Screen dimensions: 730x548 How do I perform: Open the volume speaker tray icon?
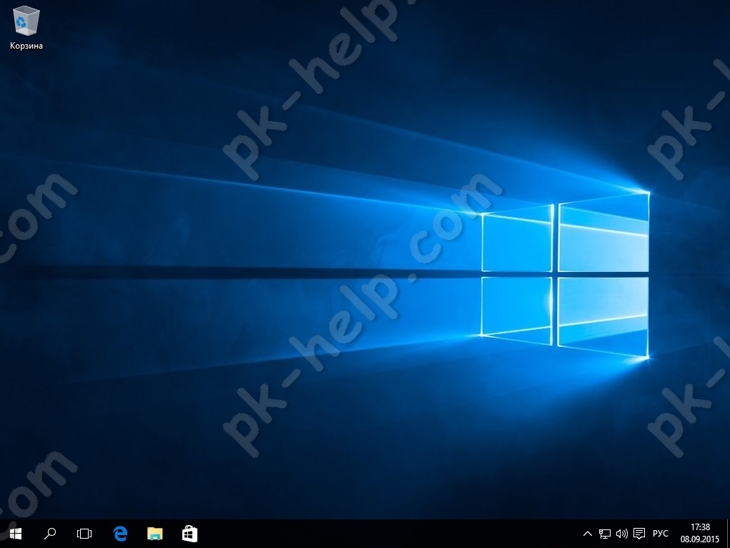coord(622,534)
